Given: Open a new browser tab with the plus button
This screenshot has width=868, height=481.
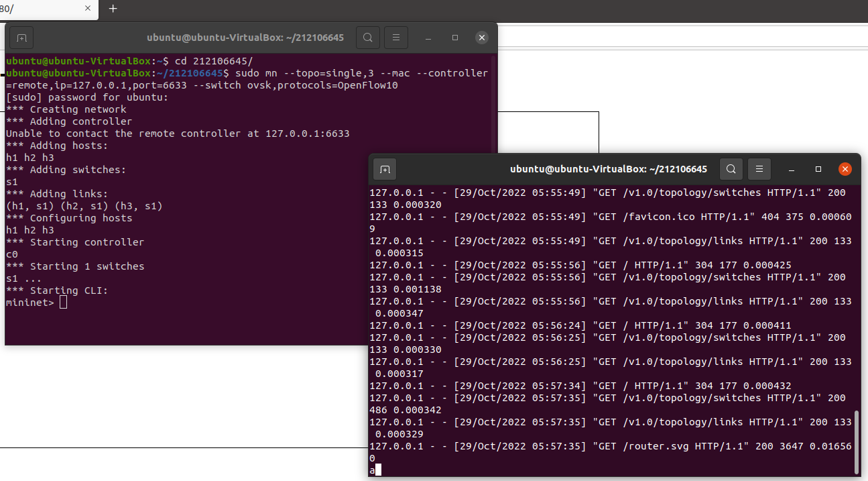Looking at the screenshot, I should point(113,8).
